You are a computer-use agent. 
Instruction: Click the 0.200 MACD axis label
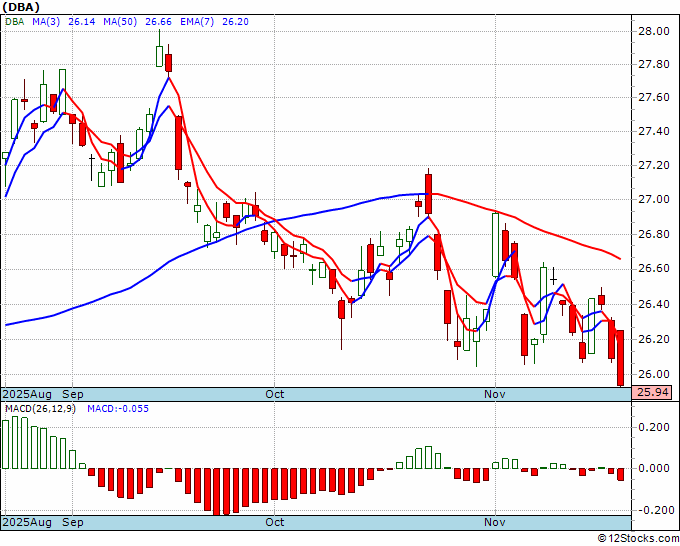(x=653, y=428)
